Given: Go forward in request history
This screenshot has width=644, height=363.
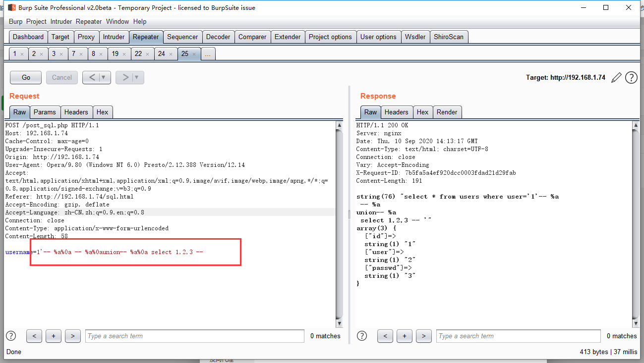Looking at the screenshot, I should 125,77.
